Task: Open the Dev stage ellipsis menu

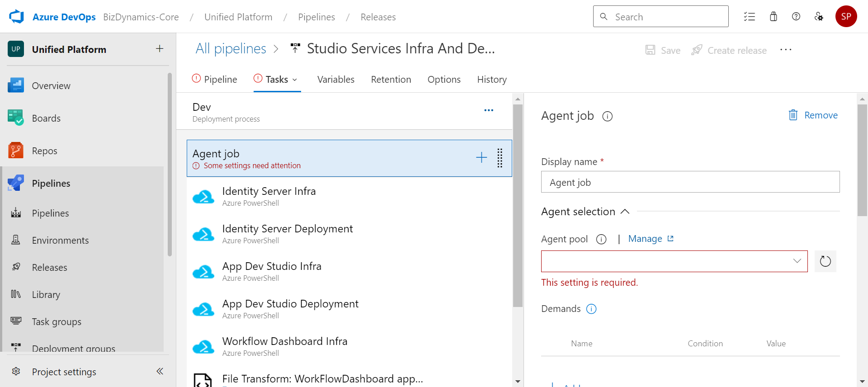Action: [x=489, y=110]
